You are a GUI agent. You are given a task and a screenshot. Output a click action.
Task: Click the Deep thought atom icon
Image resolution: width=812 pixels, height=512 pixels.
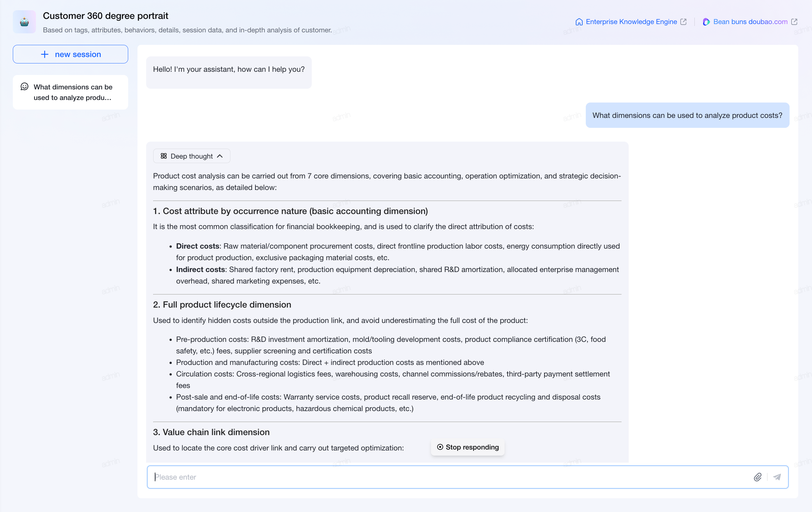163,156
